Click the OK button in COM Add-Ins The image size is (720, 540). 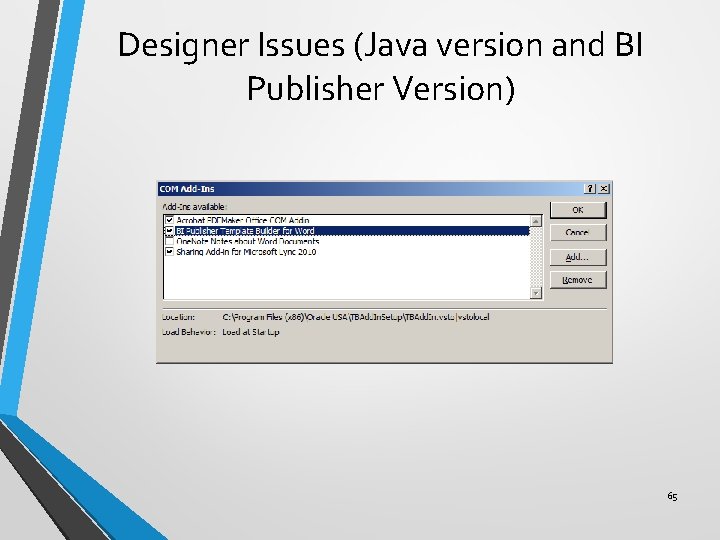click(x=578, y=210)
